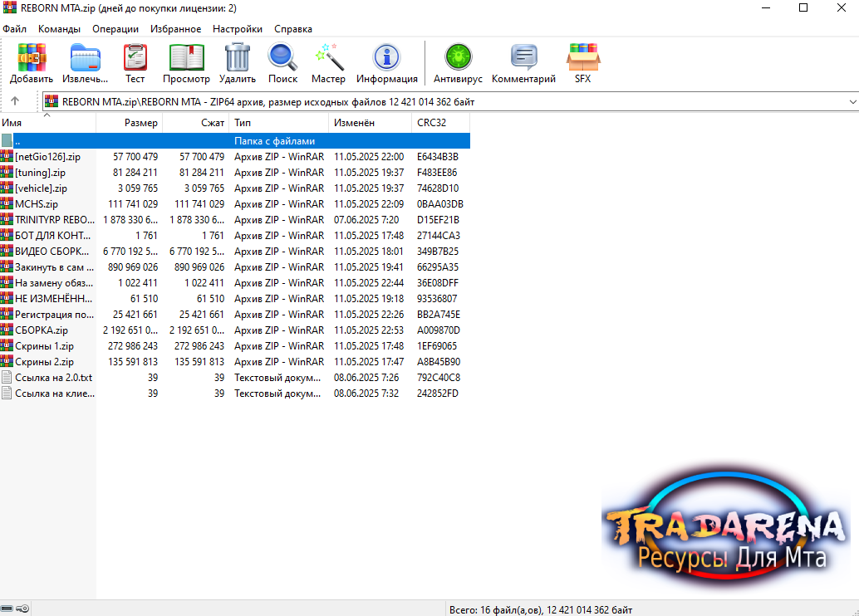This screenshot has width=859, height=616.
Task: Open the Команды menu
Action: pyautogui.click(x=59, y=29)
